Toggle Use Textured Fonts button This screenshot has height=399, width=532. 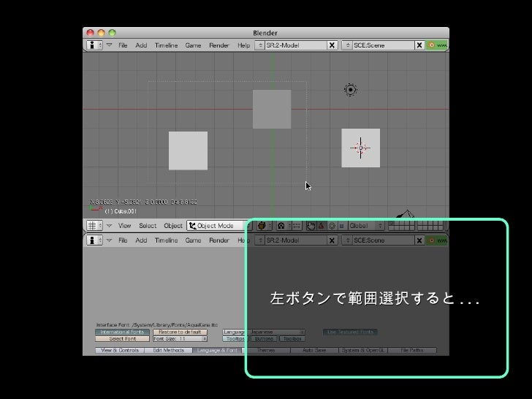click(x=350, y=332)
